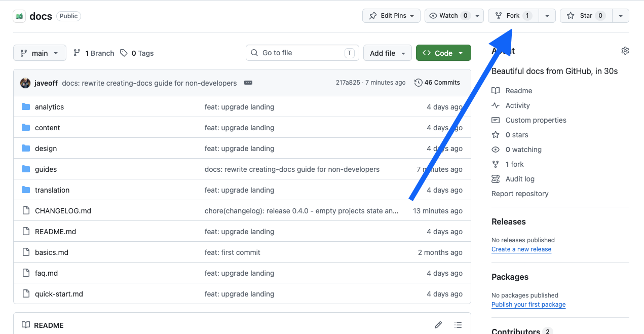Click the javeoff author name
644x334 pixels.
tap(46, 83)
